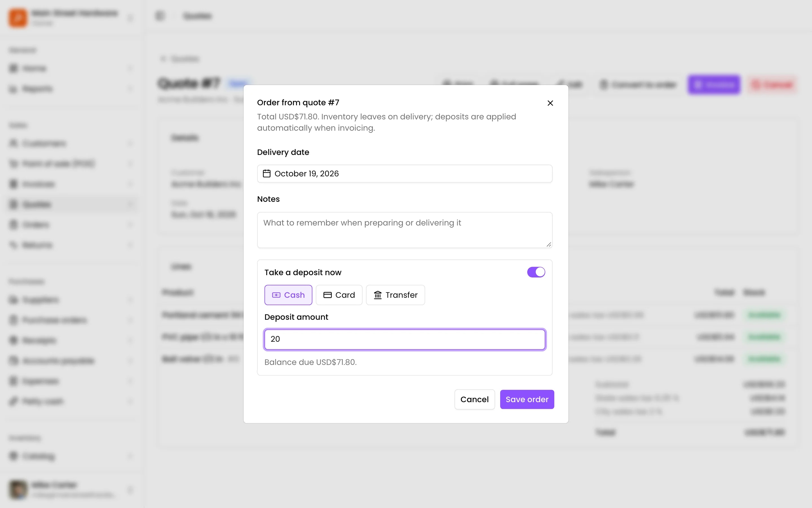
Task: Click the credit card icon on Card
Action: tap(328, 295)
